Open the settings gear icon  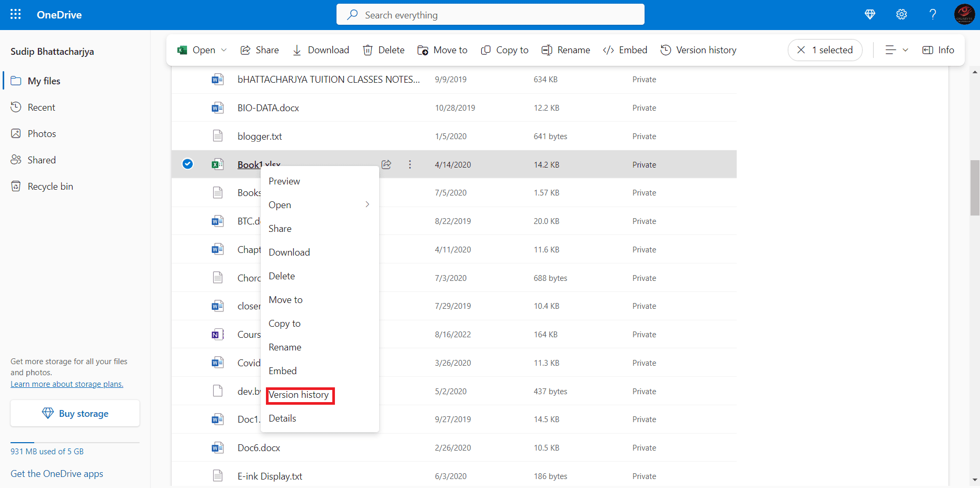click(902, 15)
